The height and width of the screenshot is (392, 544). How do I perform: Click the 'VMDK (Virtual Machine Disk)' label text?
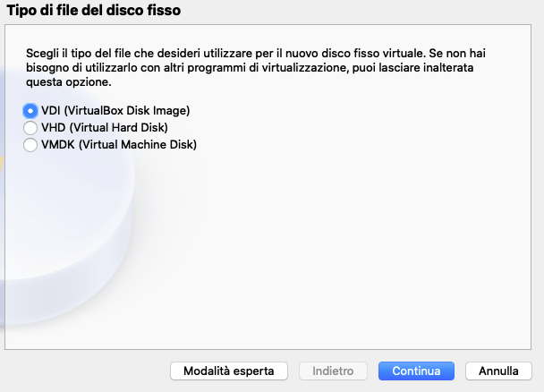pos(119,145)
